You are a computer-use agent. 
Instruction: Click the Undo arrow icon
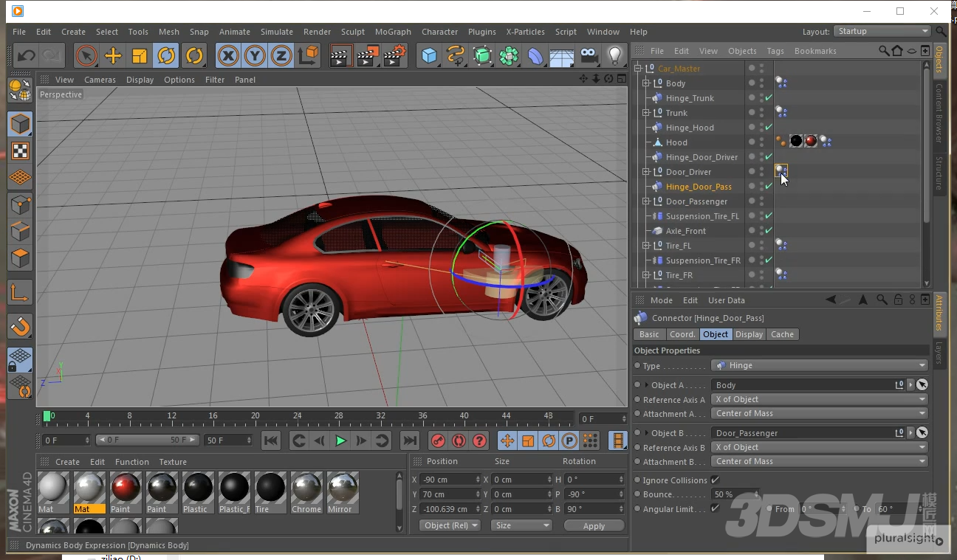[x=27, y=55]
